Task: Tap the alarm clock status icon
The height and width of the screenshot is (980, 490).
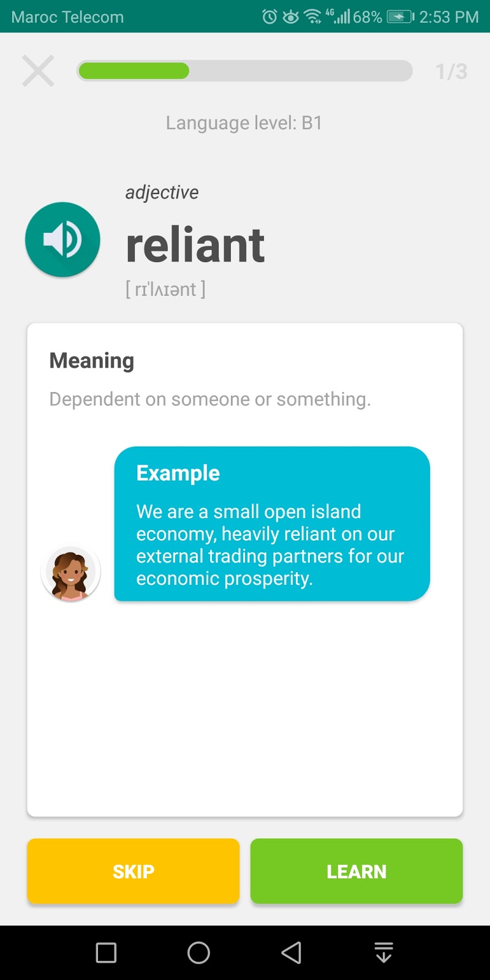Action: 269,17
